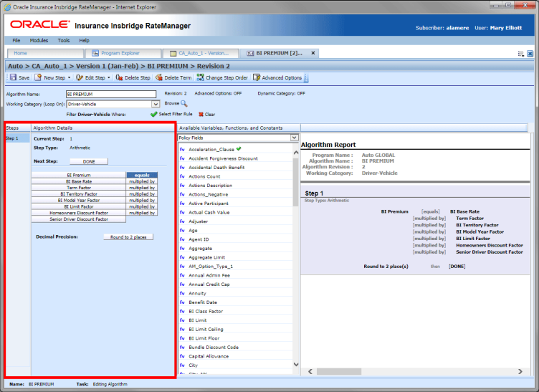Click fv icon beside Accident Forgiveness Discount
539x392 pixels.
click(182, 158)
